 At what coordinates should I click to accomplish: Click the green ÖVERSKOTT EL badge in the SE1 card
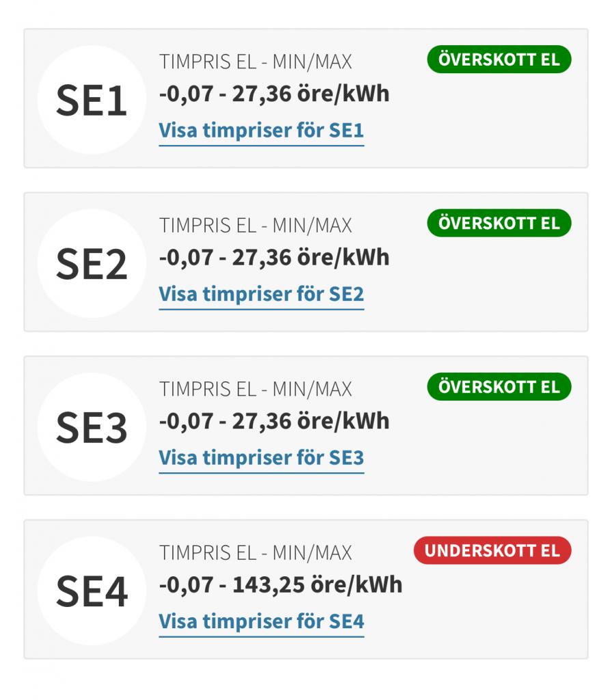[499, 59]
